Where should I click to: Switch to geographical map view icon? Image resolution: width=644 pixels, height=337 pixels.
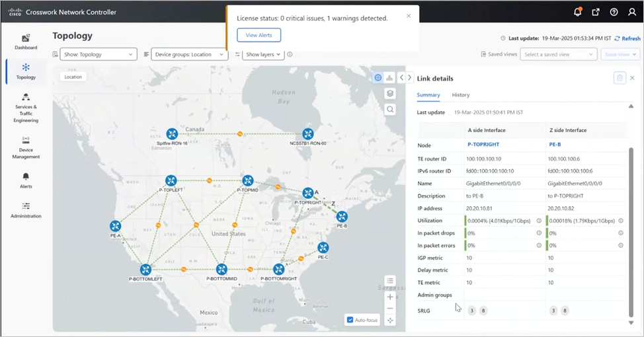378,77
